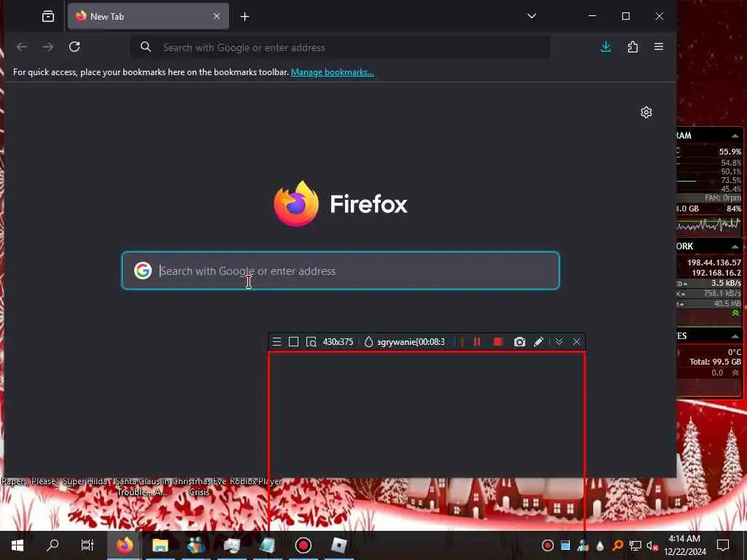Image resolution: width=747 pixels, height=560 pixels.
Task: Click the recorder's water drop icon
Action: click(x=368, y=342)
